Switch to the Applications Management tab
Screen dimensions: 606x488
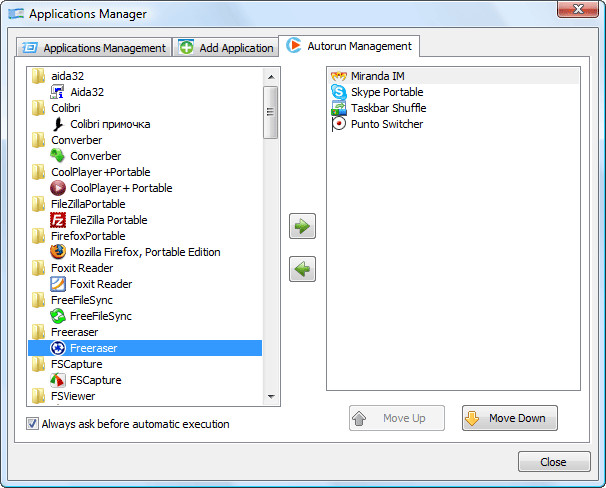pyautogui.click(x=94, y=48)
